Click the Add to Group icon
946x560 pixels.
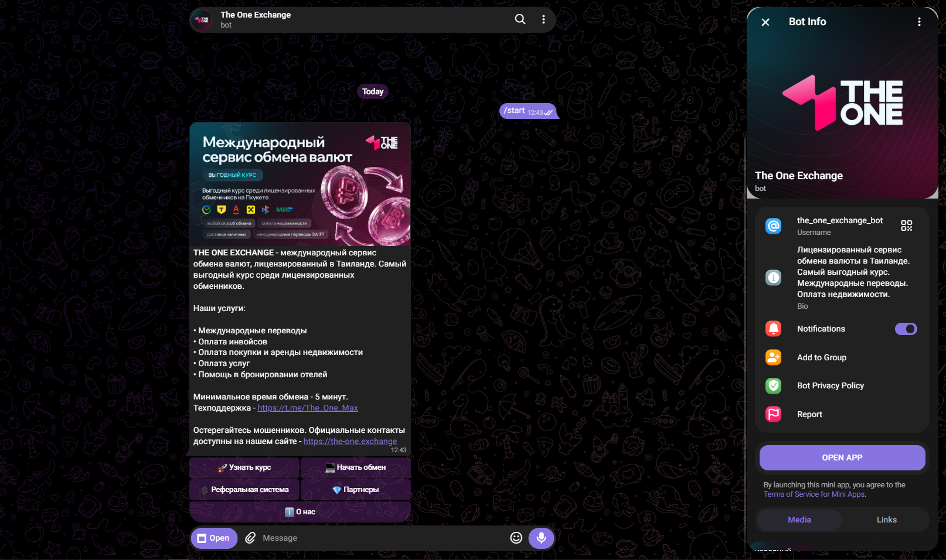tap(774, 357)
